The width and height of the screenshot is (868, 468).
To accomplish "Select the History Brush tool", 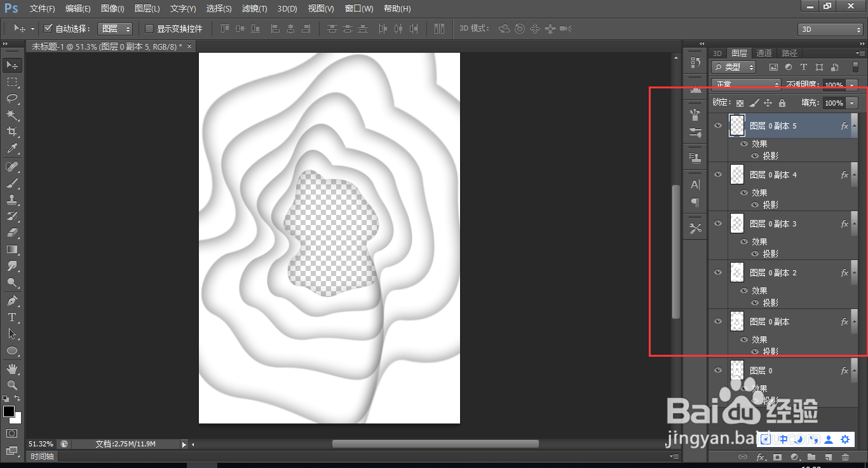I will [12, 216].
